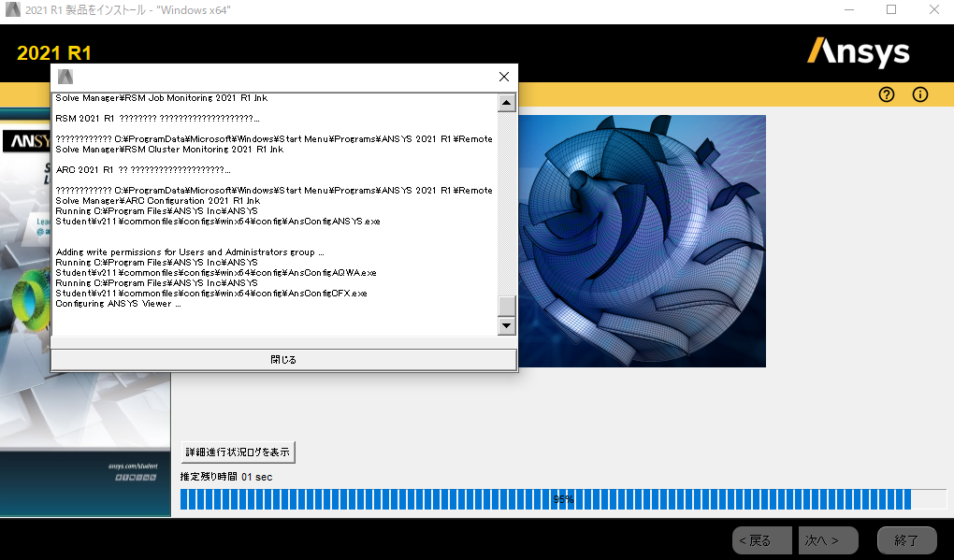The image size is (954, 560).
Task: Click the 終了 button
Action: tap(906, 540)
